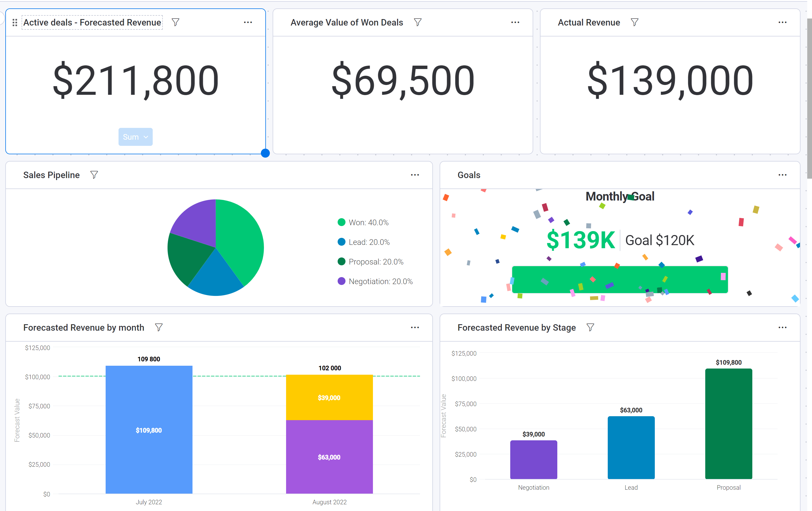812x511 pixels.
Task: Open Sales Pipeline filter funnel
Action: pyautogui.click(x=94, y=175)
